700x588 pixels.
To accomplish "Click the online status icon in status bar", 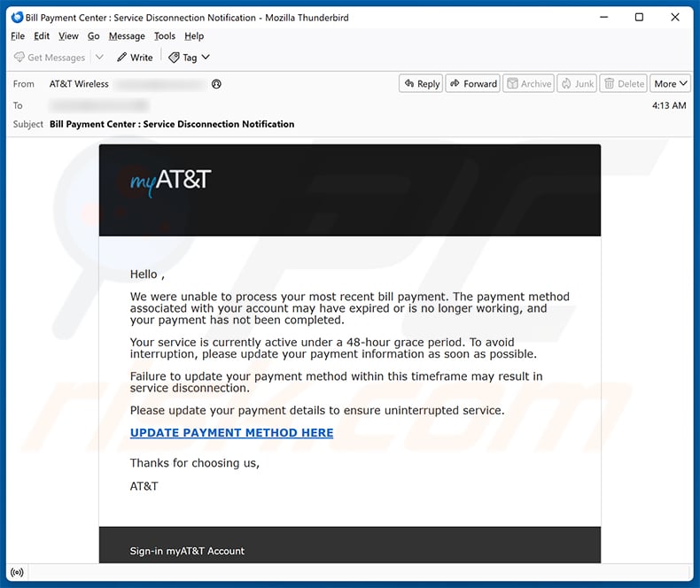I will point(17,572).
